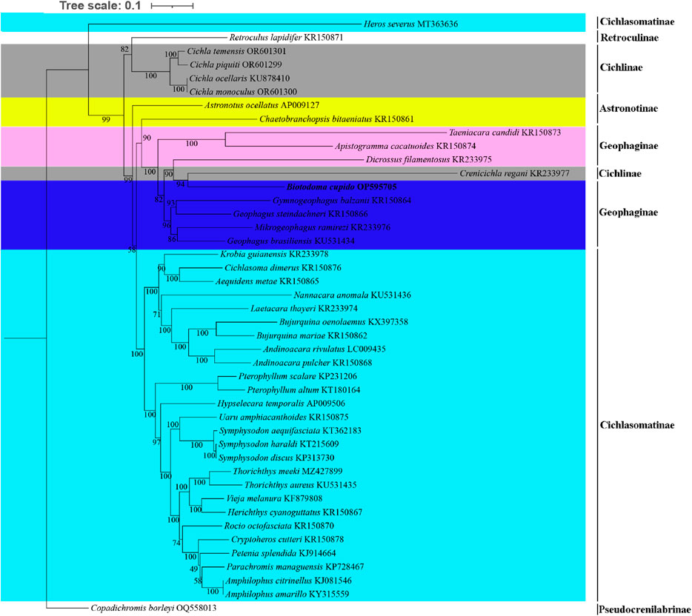The height and width of the screenshot is (616, 692).
Task: Click Taeniacara candidi KR150873 label
Action: click(x=505, y=133)
